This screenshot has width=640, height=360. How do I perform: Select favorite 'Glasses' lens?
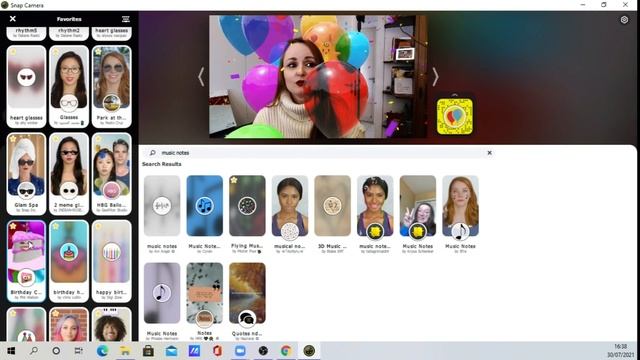click(69, 86)
